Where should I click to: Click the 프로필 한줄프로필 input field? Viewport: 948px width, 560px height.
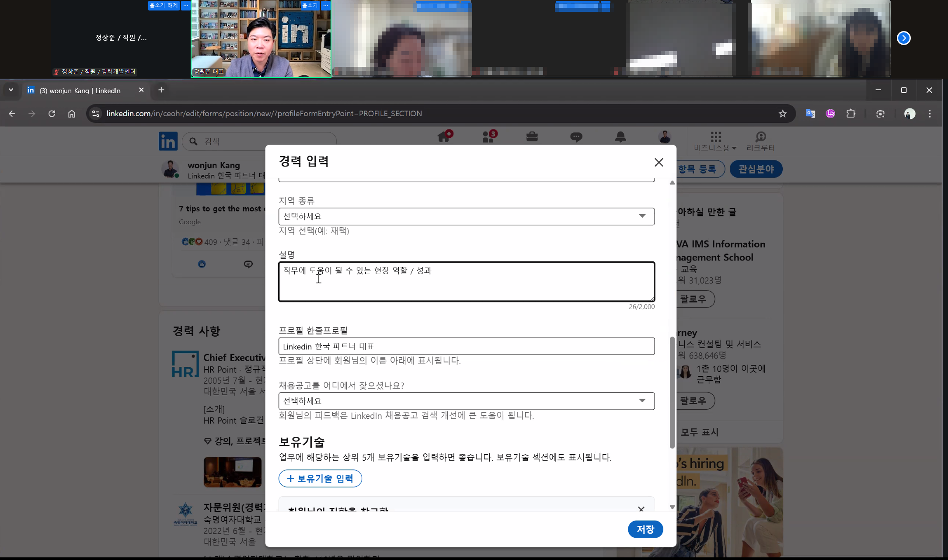coord(466,346)
